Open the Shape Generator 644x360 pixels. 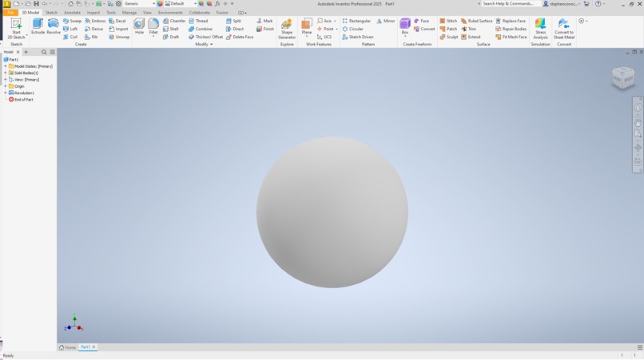click(287, 28)
